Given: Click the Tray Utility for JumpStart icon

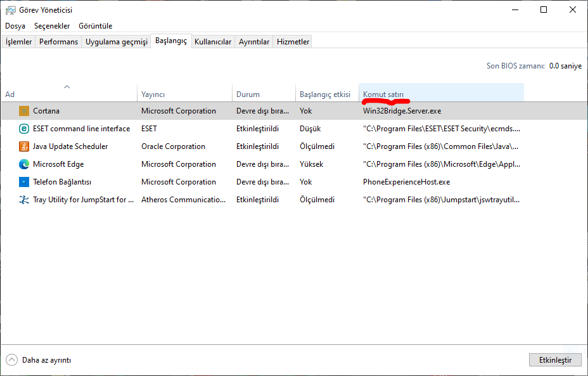Looking at the screenshot, I should tap(24, 200).
